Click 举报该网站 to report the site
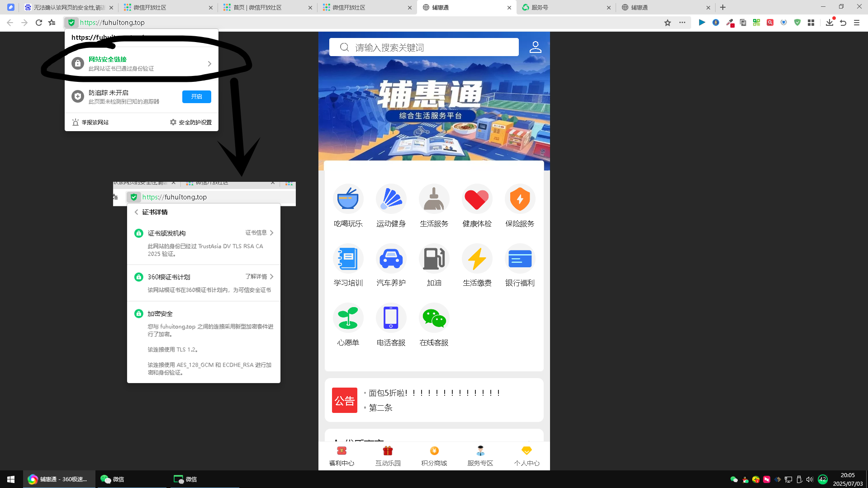This screenshot has width=868, height=488. [90, 123]
